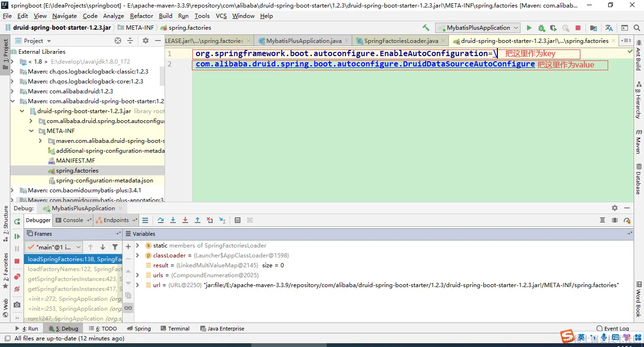
Task: Open the Maven side panel
Action: tap(639, 141)
